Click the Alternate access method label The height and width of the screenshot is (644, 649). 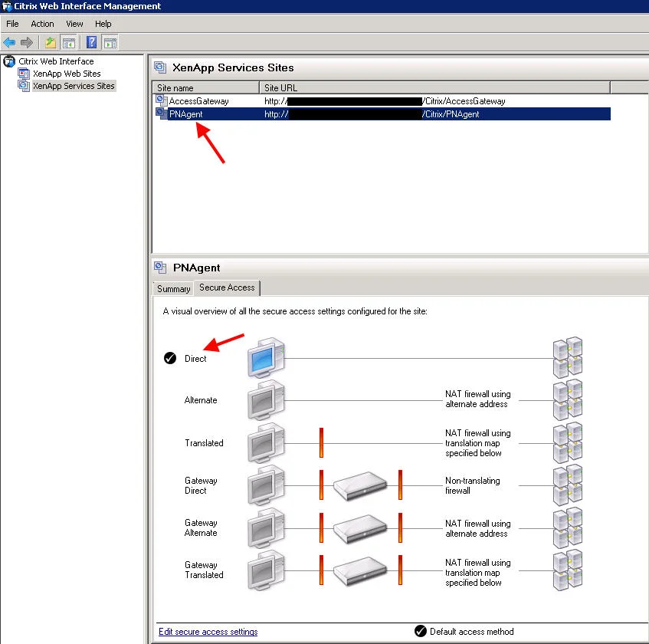point(201,400)
